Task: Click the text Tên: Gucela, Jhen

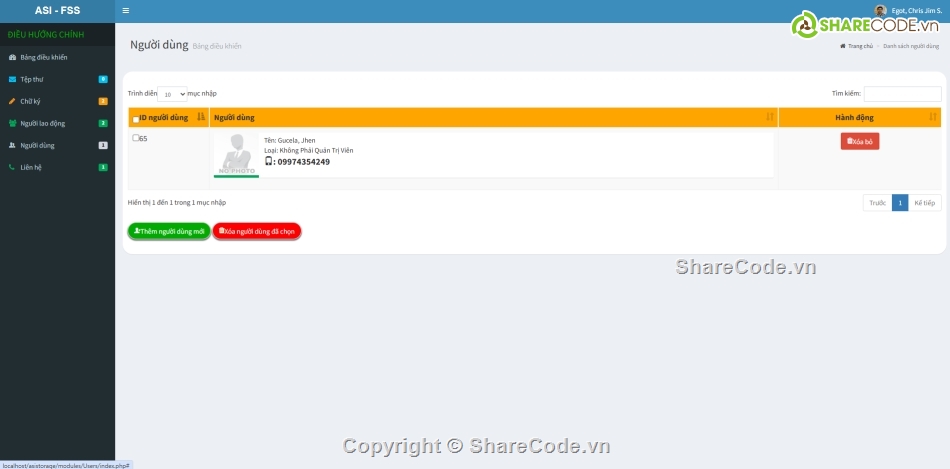Action: [x=290, y=141]
